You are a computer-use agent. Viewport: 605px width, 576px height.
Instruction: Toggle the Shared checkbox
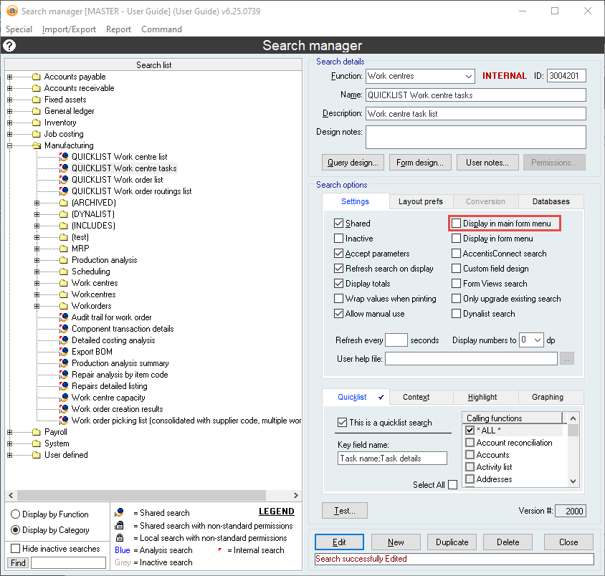click(338, 223)
